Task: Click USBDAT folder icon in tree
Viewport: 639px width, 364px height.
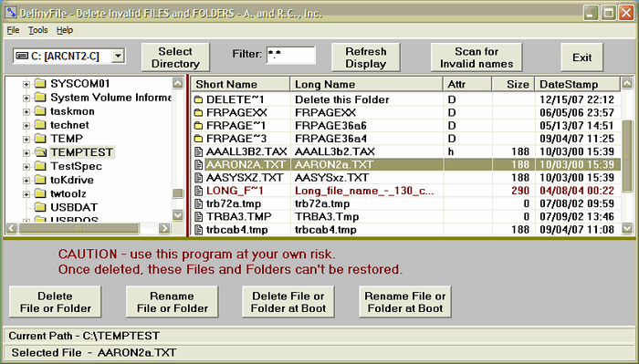Action: click(x=40, y=207)
